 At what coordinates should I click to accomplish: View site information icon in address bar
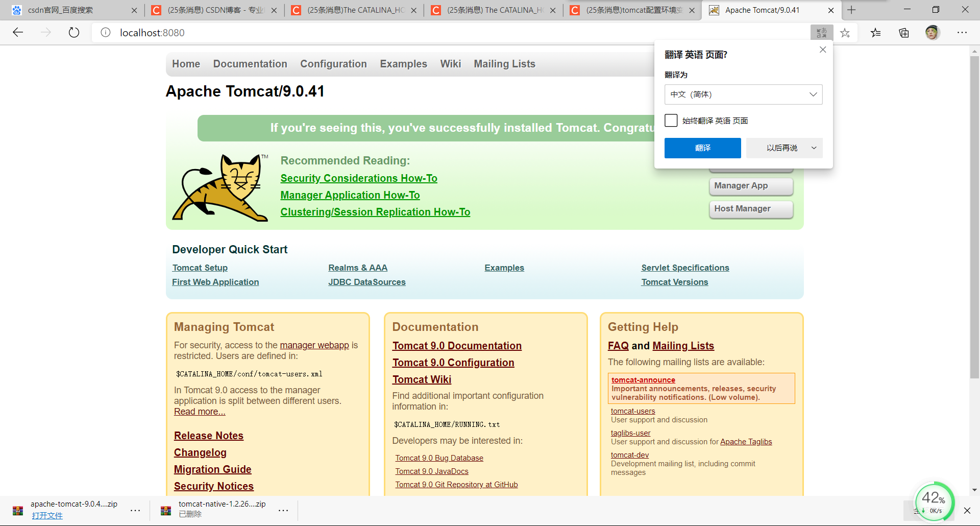[x=106, y=33]
